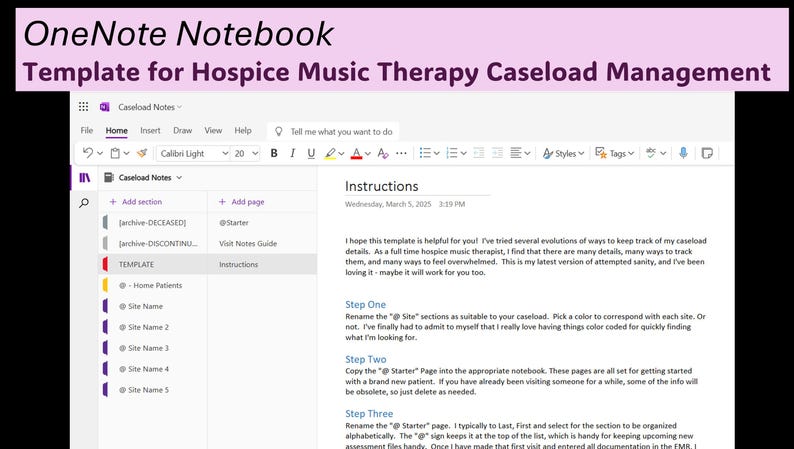Open the Tags menu
794x449 pixels.
tap(615, 153)
